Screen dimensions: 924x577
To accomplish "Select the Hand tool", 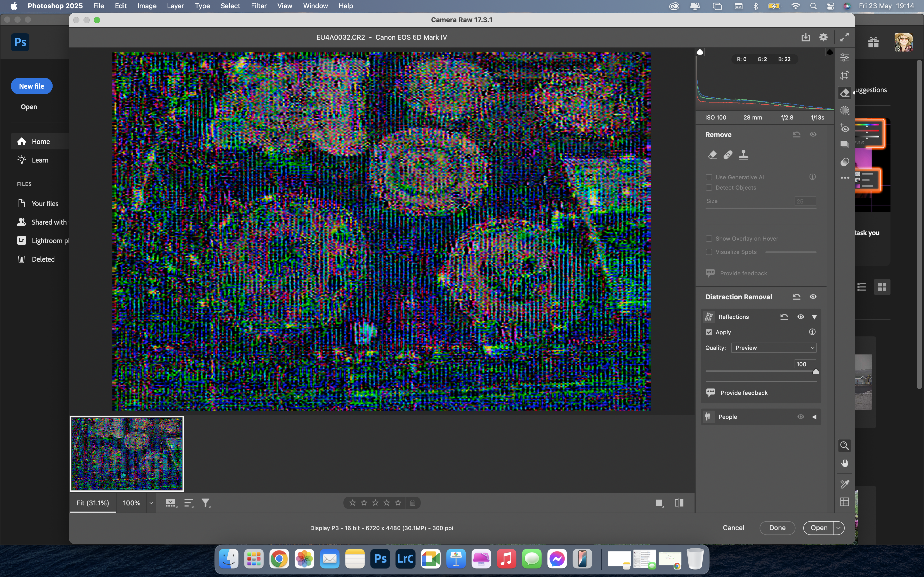I will pos(845,463).
